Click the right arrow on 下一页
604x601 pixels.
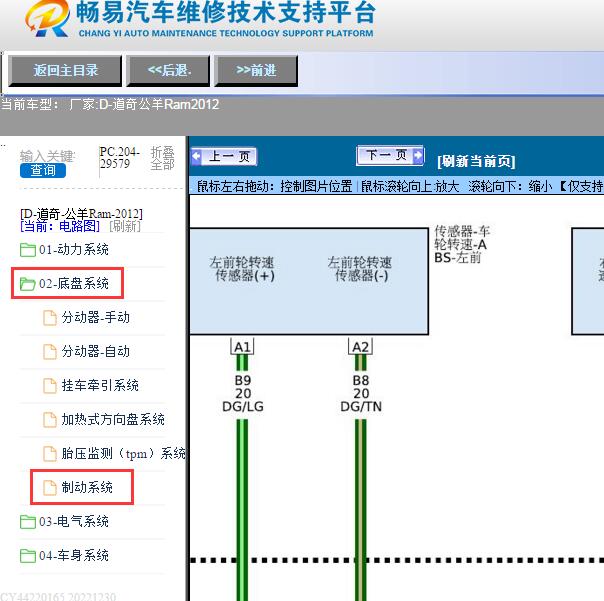418,155
